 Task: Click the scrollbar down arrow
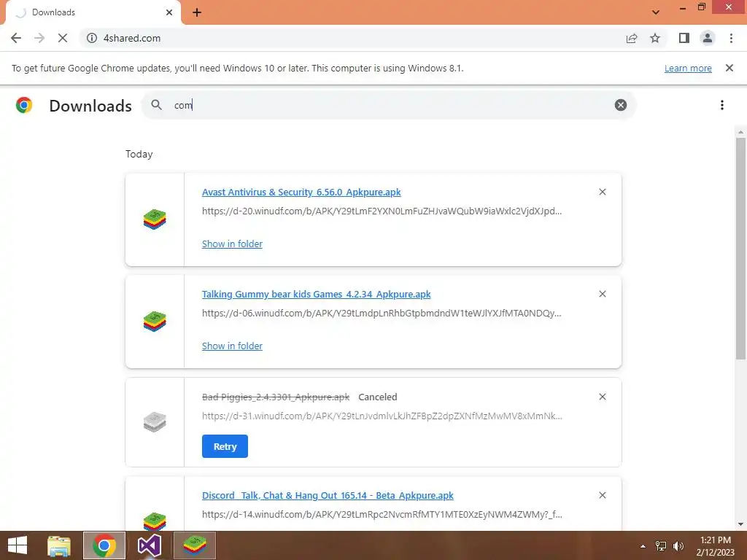click(x=740, y=524)
